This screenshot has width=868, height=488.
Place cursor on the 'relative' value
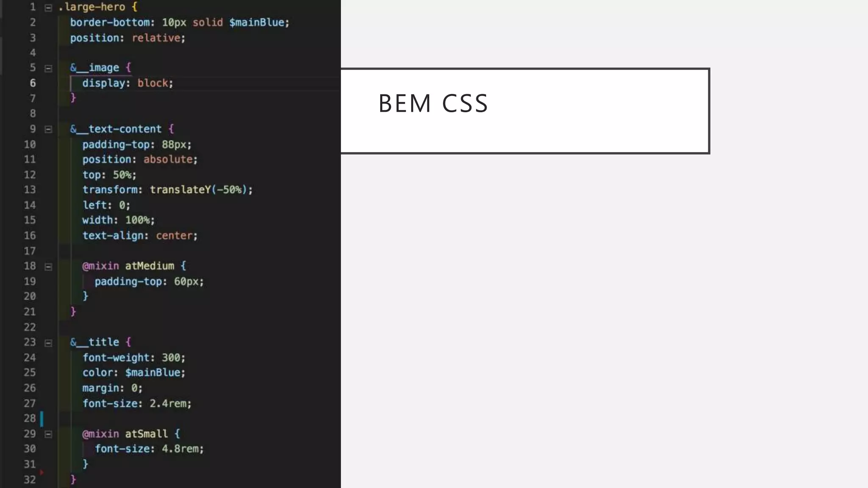point(156,38)
